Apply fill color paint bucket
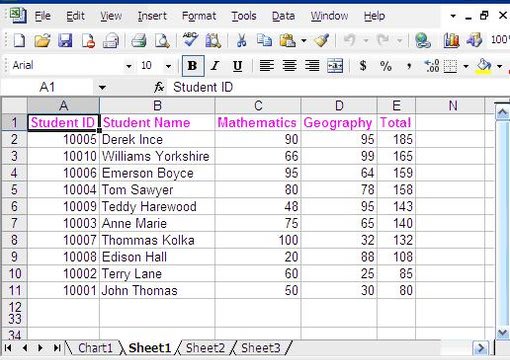The image size is (510, 360). (x=484, y=66)
